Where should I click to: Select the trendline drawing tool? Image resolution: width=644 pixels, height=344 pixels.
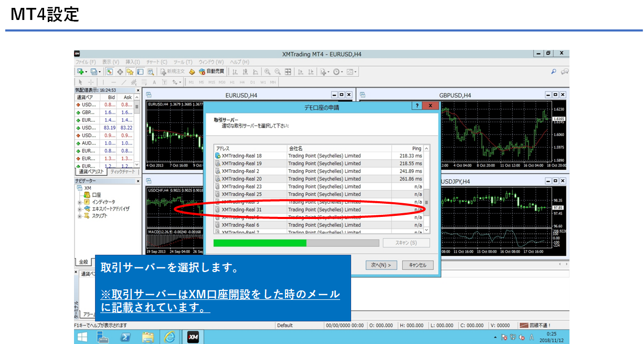click(124, 82)
